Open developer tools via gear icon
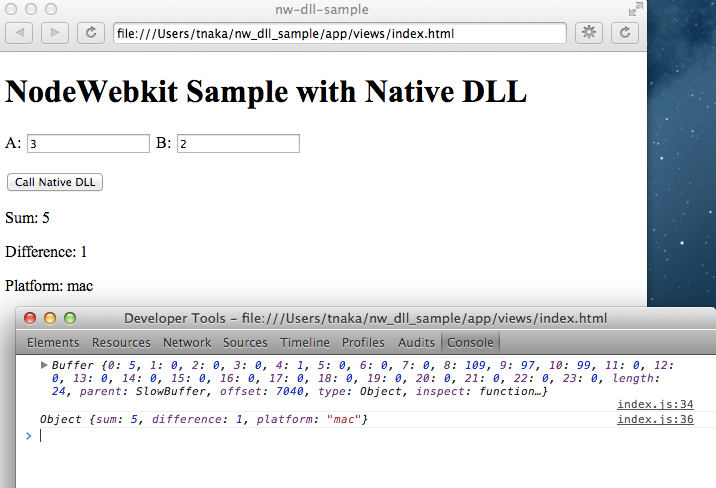This screenshot has width=716, height=488. [x=589, y=33]
